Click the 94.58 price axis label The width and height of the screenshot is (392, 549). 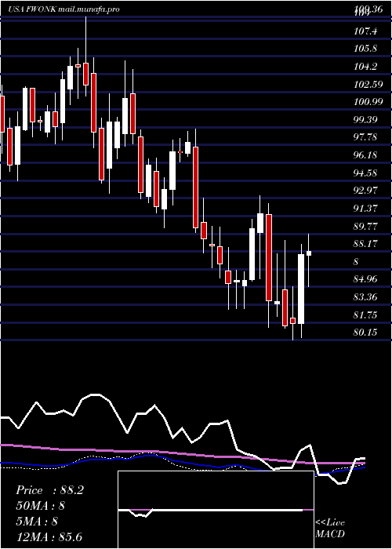pyautogui.click(x=365, y=173)
